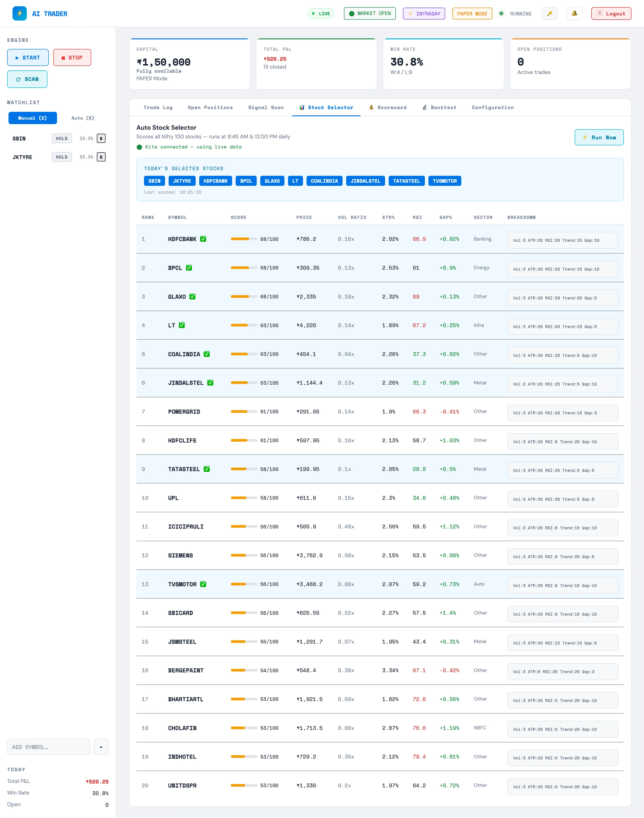Click the JSWSTEEL symbol name
This screenshot has height=818, width=644.
pos(182,642)
